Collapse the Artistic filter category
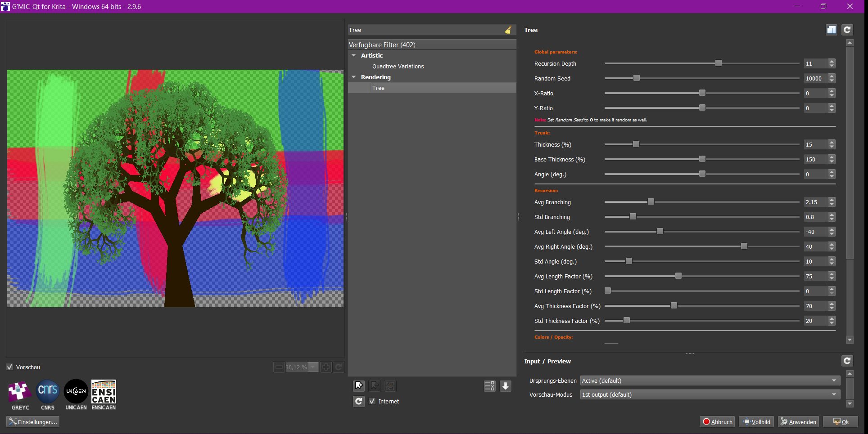Viewport: 868px width, 434px height. (x=354, y=55)
